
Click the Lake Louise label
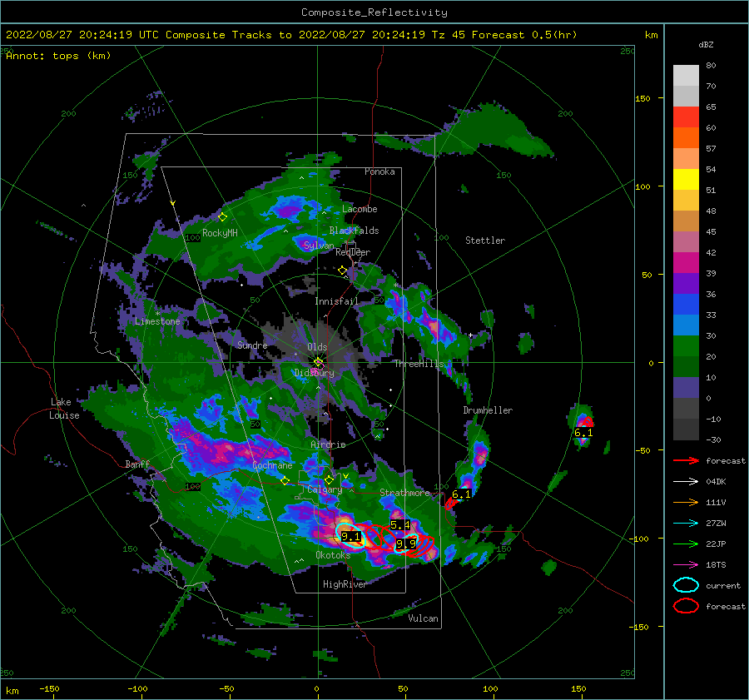64,409
